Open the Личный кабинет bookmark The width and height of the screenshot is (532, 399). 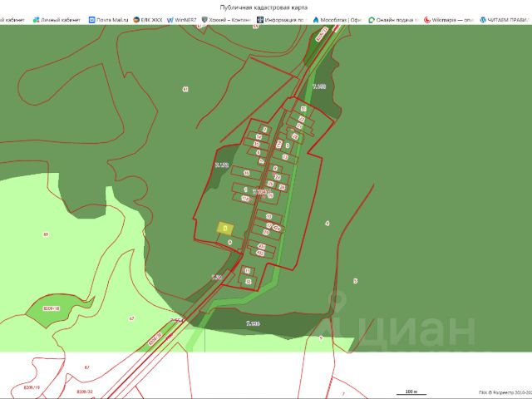(x=57, y=20)
